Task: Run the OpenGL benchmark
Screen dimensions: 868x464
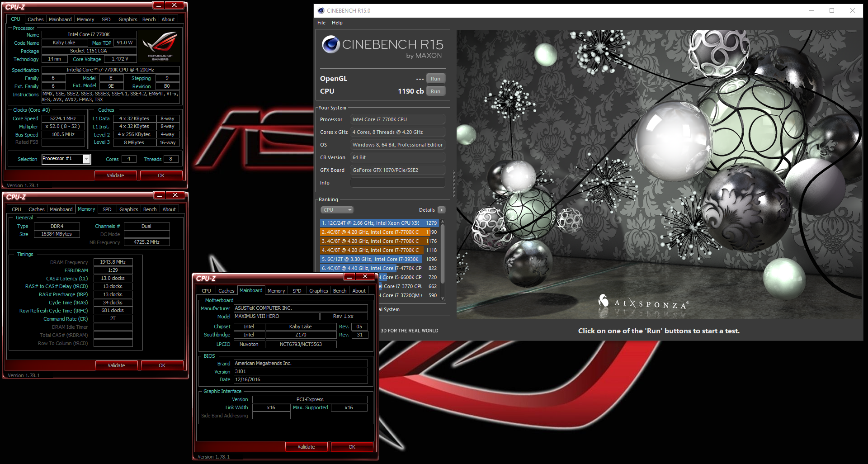Action: coord(435,79)
